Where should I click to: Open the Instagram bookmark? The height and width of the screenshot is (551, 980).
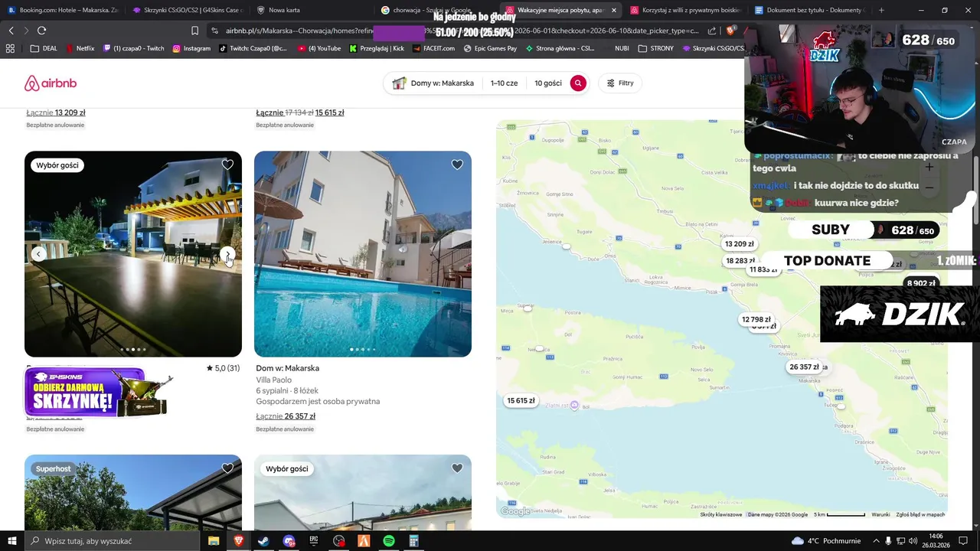pos(191,48)
